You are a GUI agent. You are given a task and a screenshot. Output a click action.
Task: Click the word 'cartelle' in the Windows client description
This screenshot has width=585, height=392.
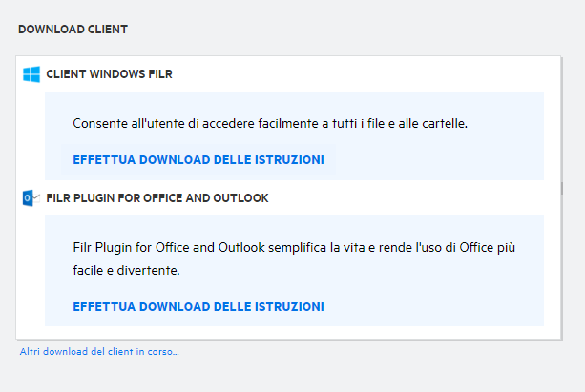(442, 124)
